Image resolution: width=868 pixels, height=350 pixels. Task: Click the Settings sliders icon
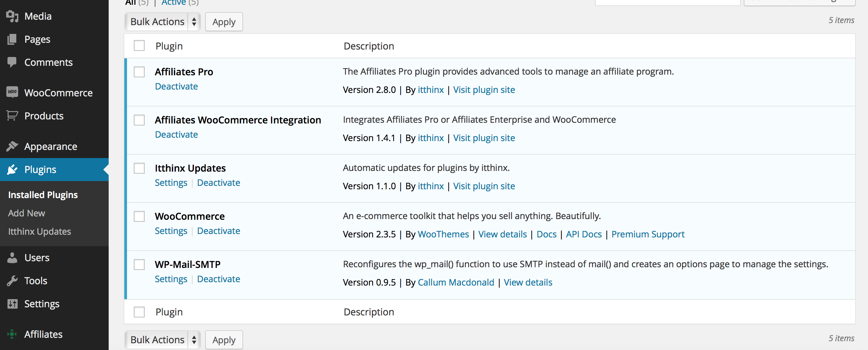click(x=12, y=304)
